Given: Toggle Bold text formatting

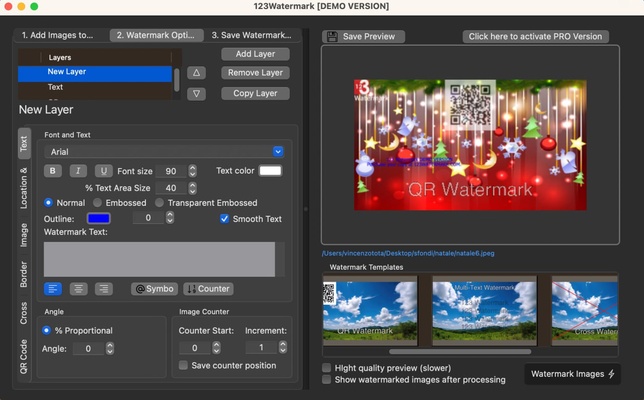Looking at the screenshot, I should pos(53,171).
